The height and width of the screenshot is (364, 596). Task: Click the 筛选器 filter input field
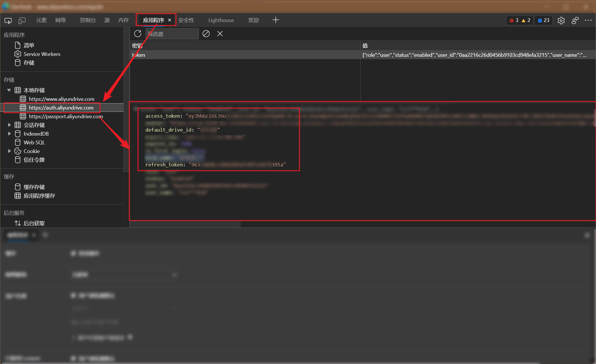click(x=172, y=34)
